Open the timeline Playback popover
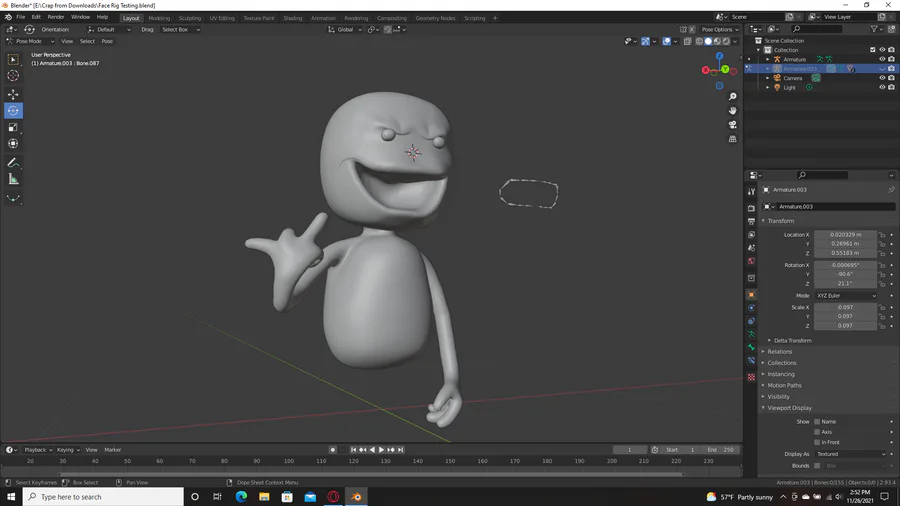Image resolution: width=900 pixels, height=506 pixels. pos(38,450)
